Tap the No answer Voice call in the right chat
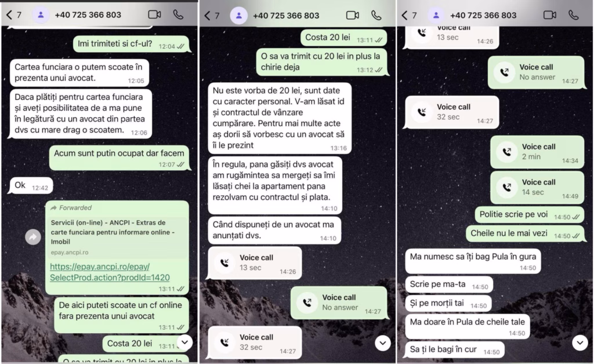 coord(536,72)
